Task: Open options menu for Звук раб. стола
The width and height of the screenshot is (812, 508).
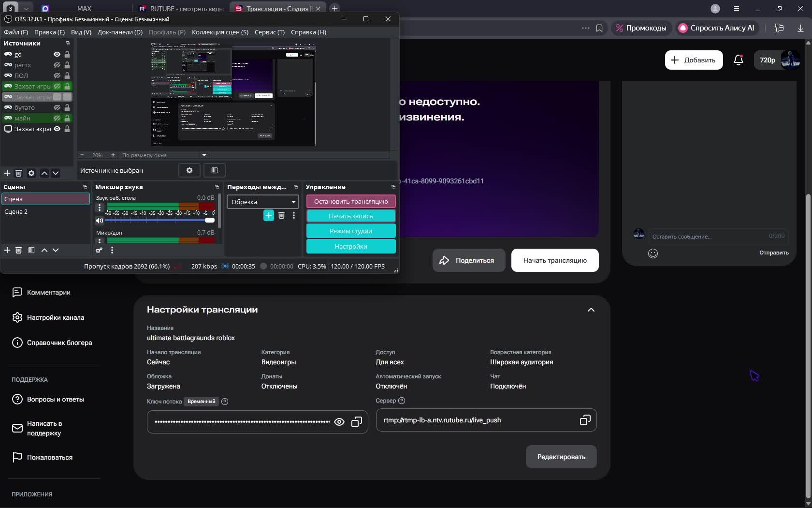Action: pyautogui.click(x=100, y=208)
